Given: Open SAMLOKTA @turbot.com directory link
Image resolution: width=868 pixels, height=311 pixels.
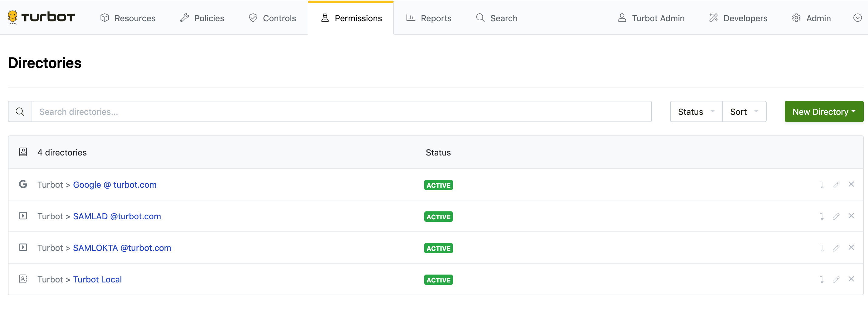Looking at the screenshot, I should pos(122,248).
